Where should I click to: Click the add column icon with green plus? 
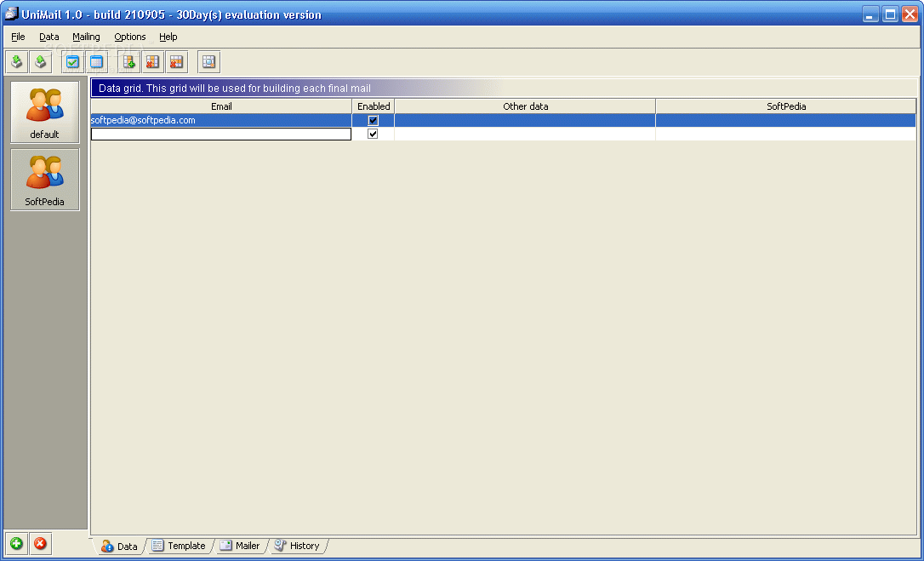point(129,62)
